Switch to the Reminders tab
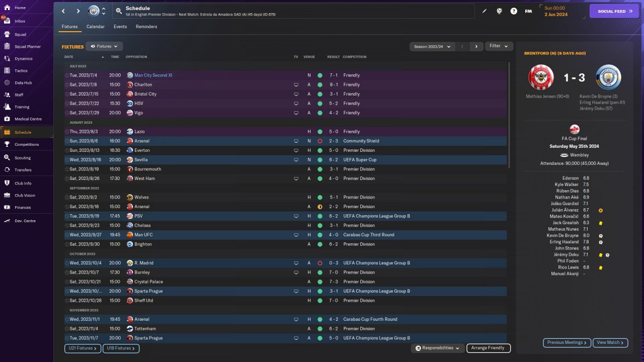This screenshot has width=644, height=362. (x=146, y=27)
